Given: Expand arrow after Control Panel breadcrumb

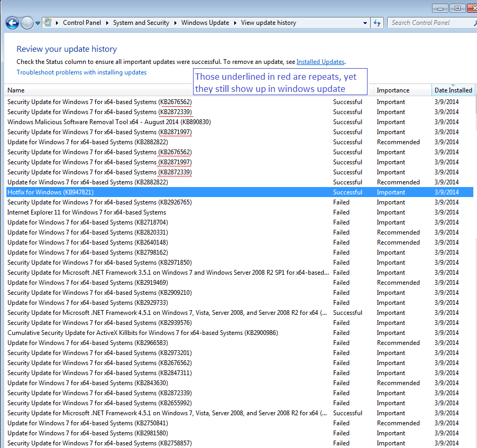Looking at the screenshot, I should tap(107, 23).
